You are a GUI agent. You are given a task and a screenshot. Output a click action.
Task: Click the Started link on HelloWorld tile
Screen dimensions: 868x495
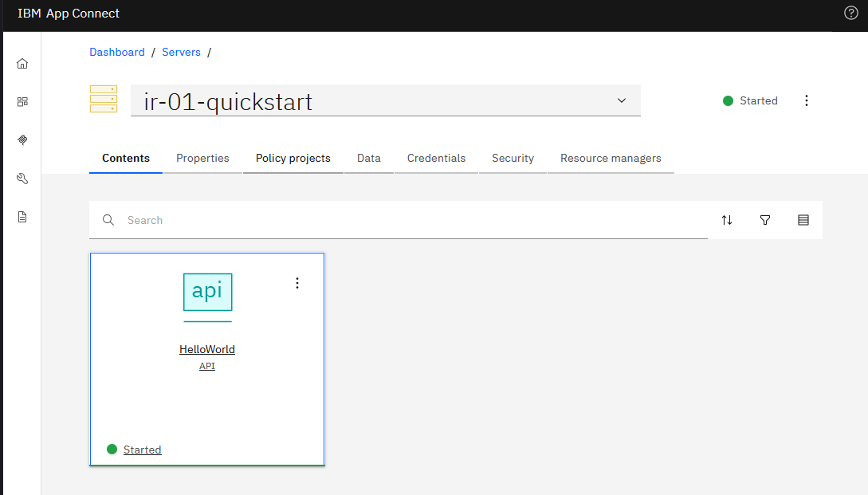[x=142, y=450]
